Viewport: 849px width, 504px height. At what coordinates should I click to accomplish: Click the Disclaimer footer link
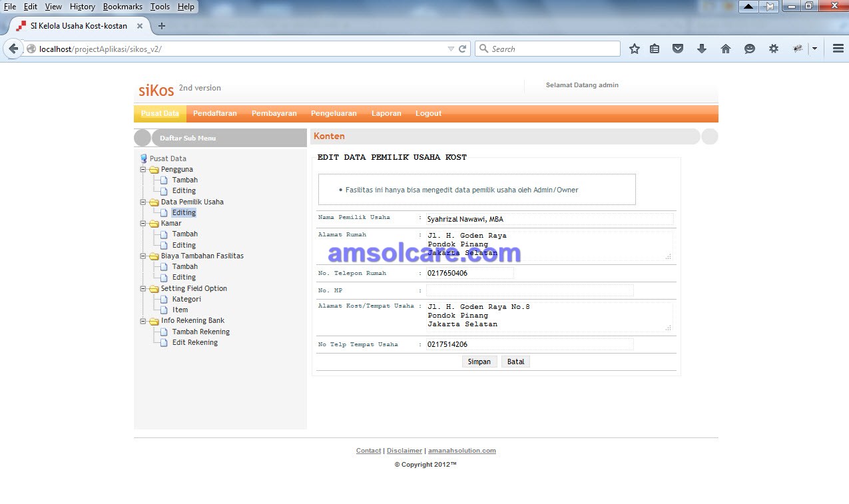point(405,451)
